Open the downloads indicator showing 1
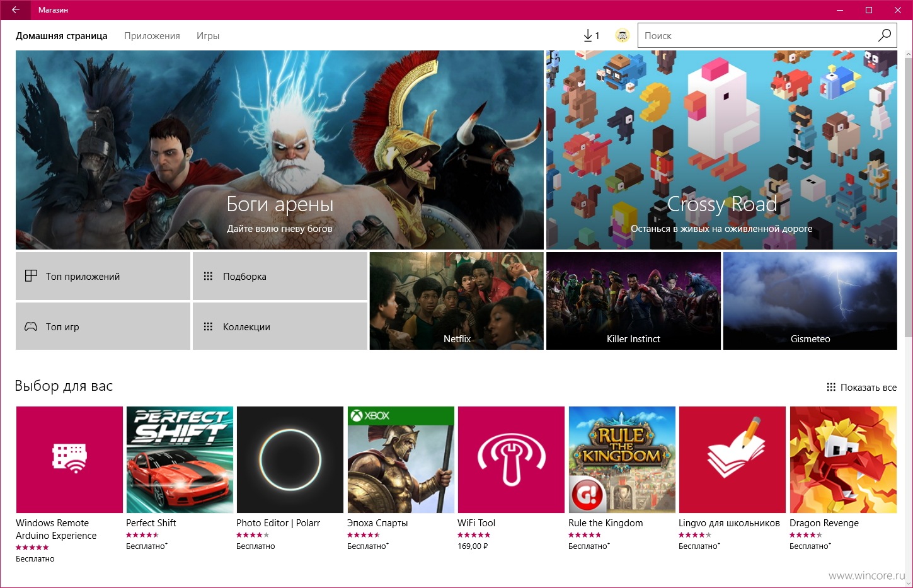Screen dimensions: 913x588 pos(591,36)
